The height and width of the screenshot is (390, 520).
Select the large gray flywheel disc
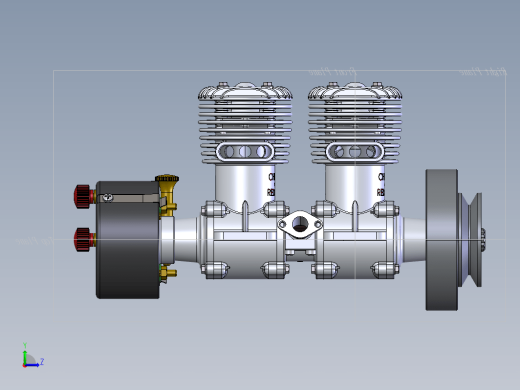pos(442,240)
